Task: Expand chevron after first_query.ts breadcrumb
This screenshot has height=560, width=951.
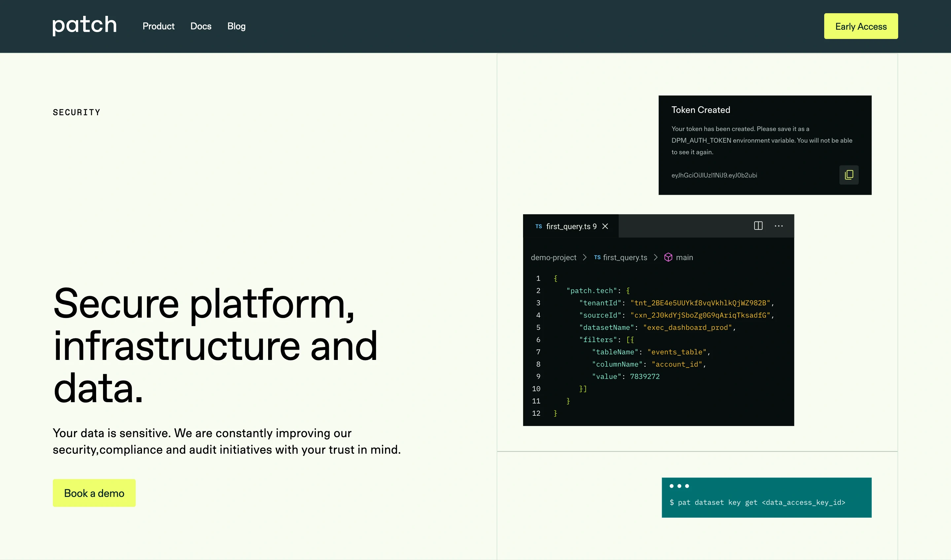Action: tap(655, 257)
